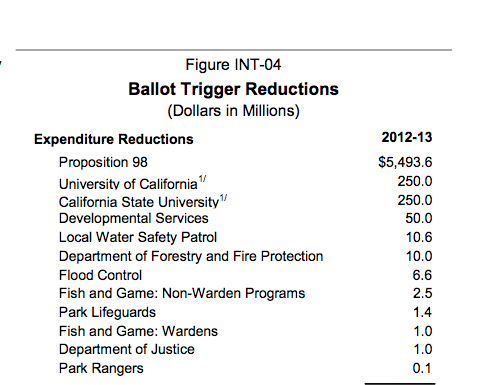Click the 2012-13 column header
This screenshot has width=486, height=385.
tap(407, 137)
